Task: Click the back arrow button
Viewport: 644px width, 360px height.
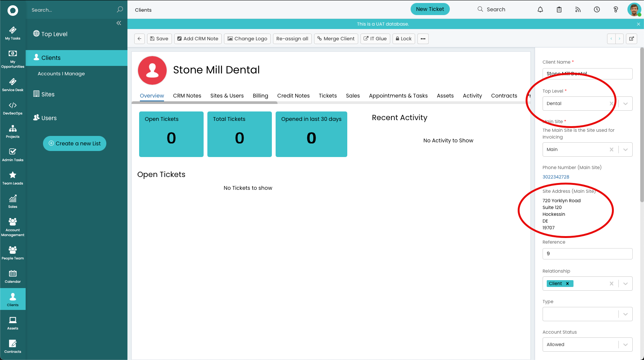Action: tap(140, 39)
